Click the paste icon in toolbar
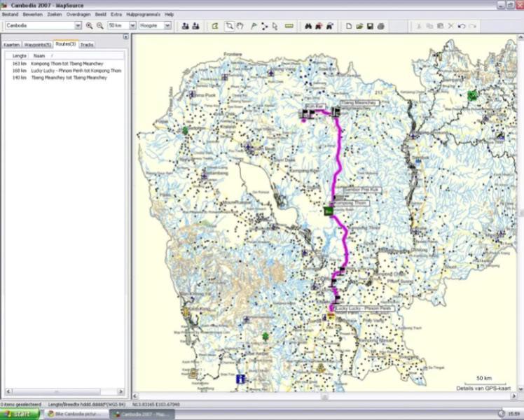 click(x=440, y=26)
